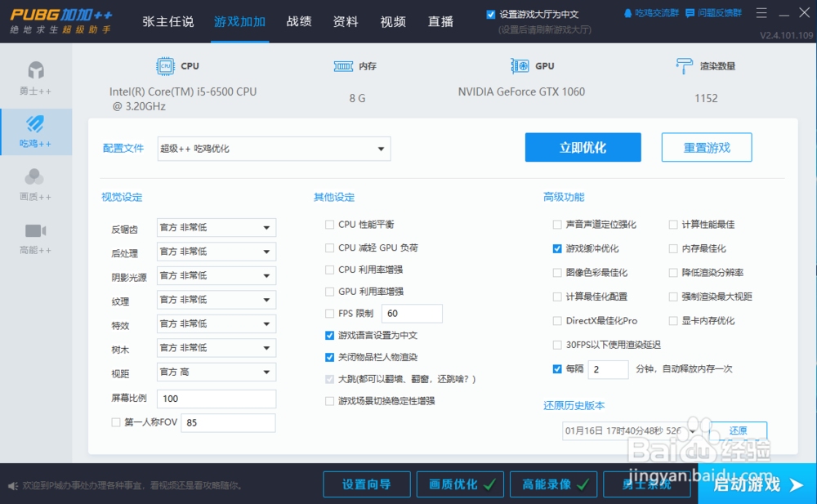Enable 显卡内存优化 checkbox
Image resolution: width=817 pixels, height=504 pixels.
click(673, 320)
